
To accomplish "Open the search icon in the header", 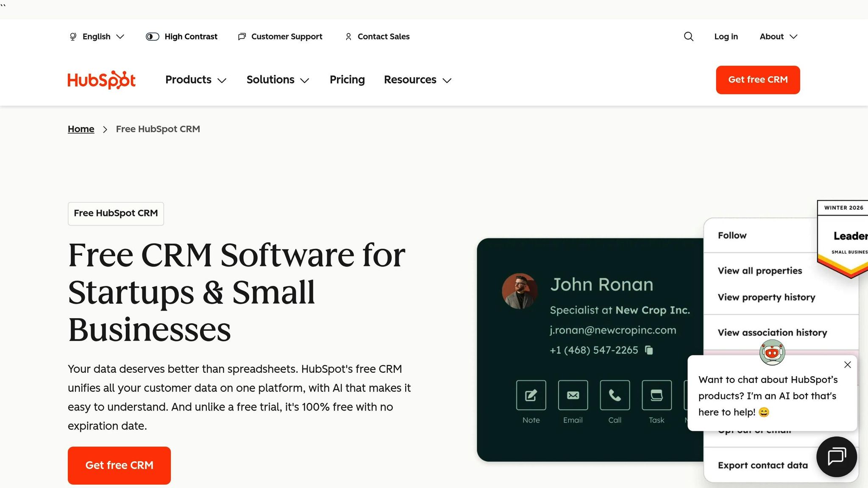I will 688,36.
